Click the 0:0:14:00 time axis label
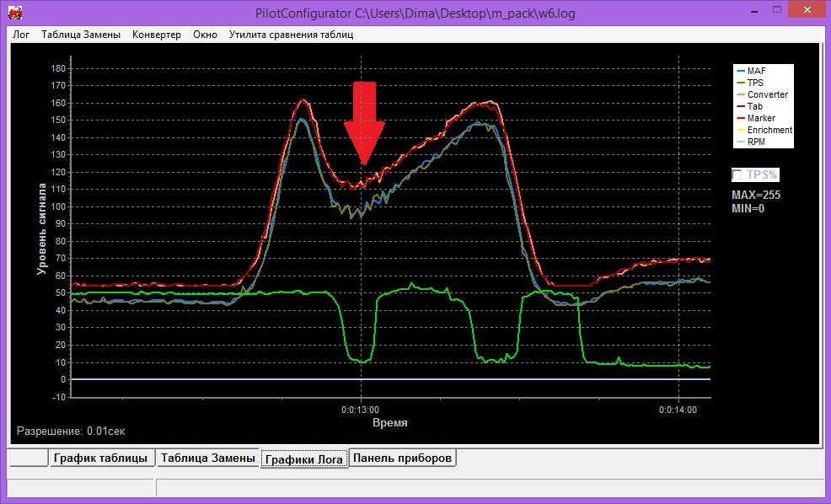 [678, 410]
